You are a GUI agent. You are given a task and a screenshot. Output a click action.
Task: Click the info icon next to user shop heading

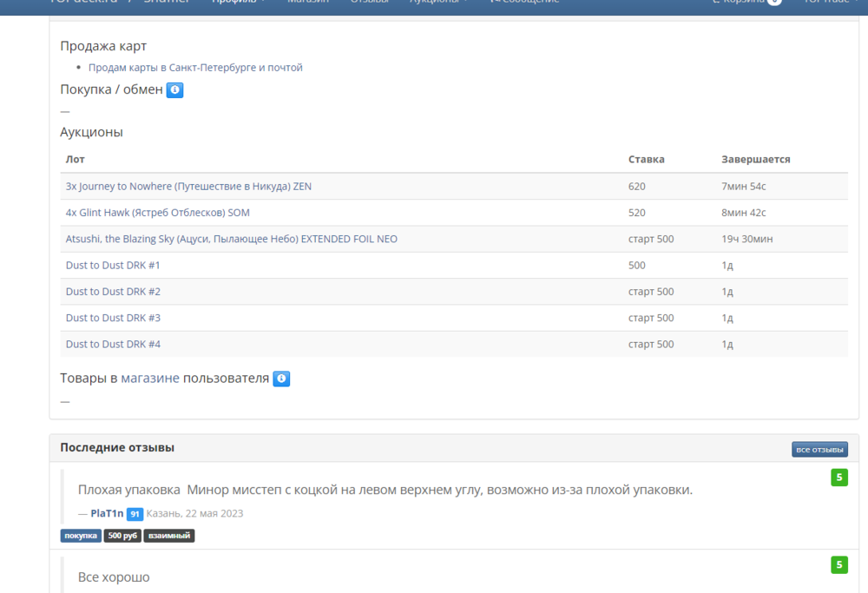(x=281, y=379)
